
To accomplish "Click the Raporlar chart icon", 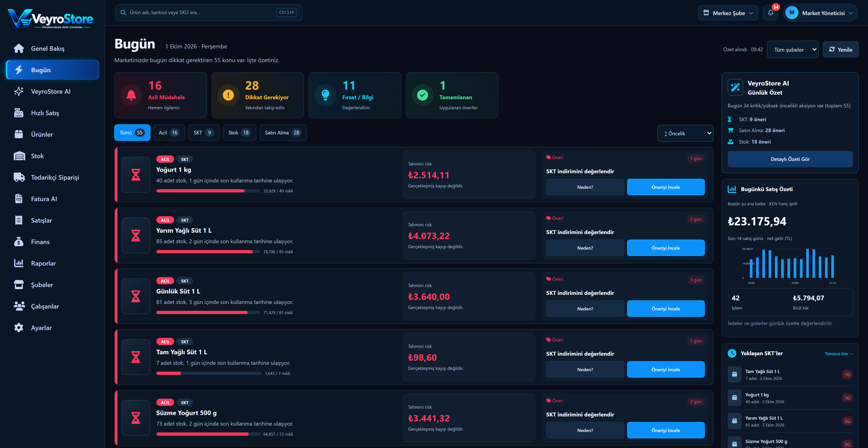I will tap(19, 263).
